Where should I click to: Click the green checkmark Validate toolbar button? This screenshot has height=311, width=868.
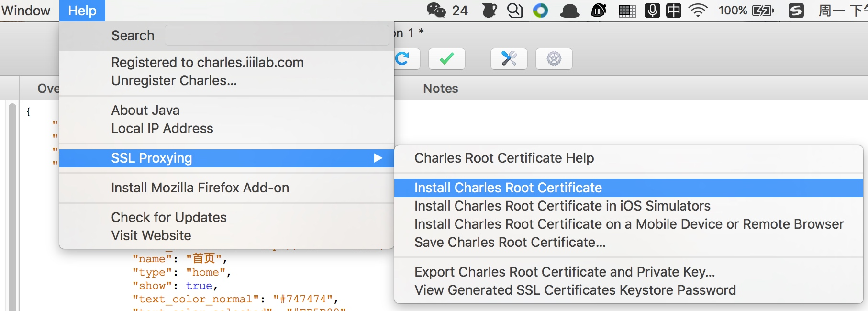point(446,59)
